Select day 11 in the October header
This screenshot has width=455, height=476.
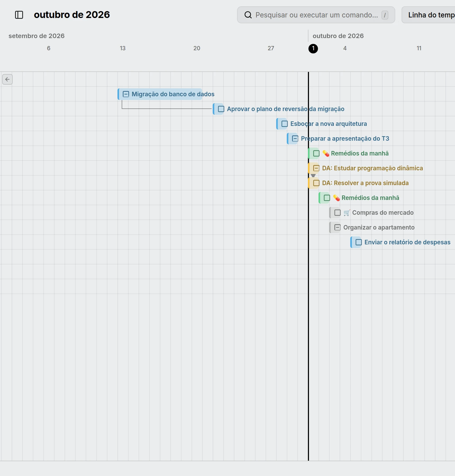[419, 48]
